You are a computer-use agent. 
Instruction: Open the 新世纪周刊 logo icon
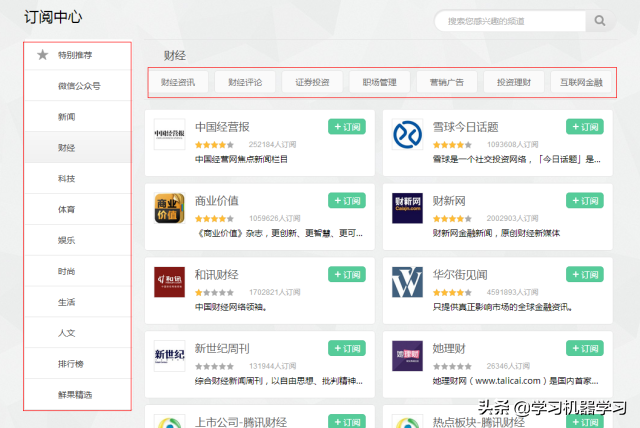[x=169, y=356]
